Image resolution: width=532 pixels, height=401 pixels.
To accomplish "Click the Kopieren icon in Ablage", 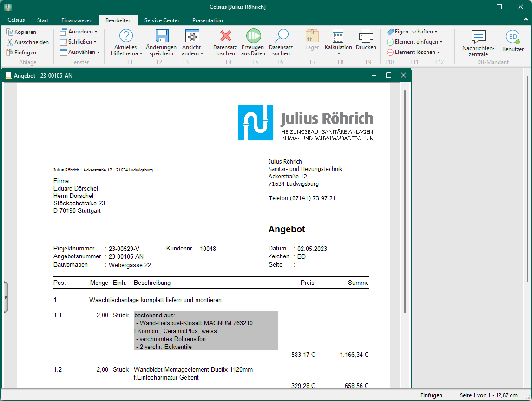I will pos(10,32).
